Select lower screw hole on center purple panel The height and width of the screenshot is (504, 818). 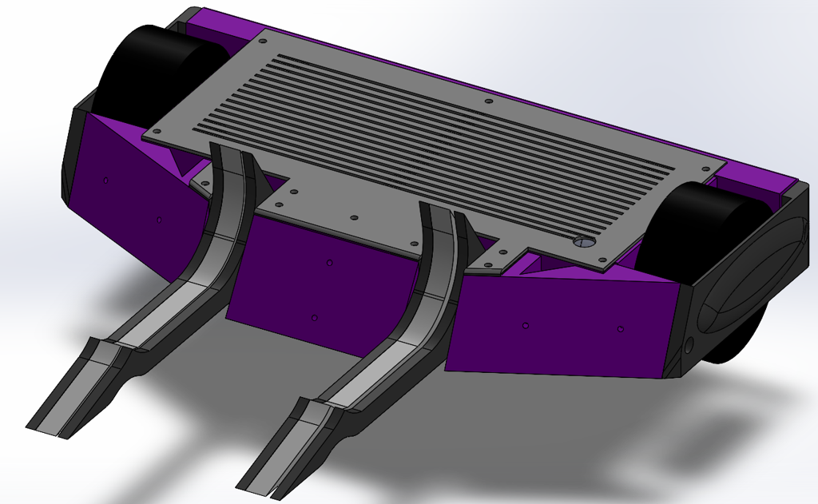(x=313, y=318)
